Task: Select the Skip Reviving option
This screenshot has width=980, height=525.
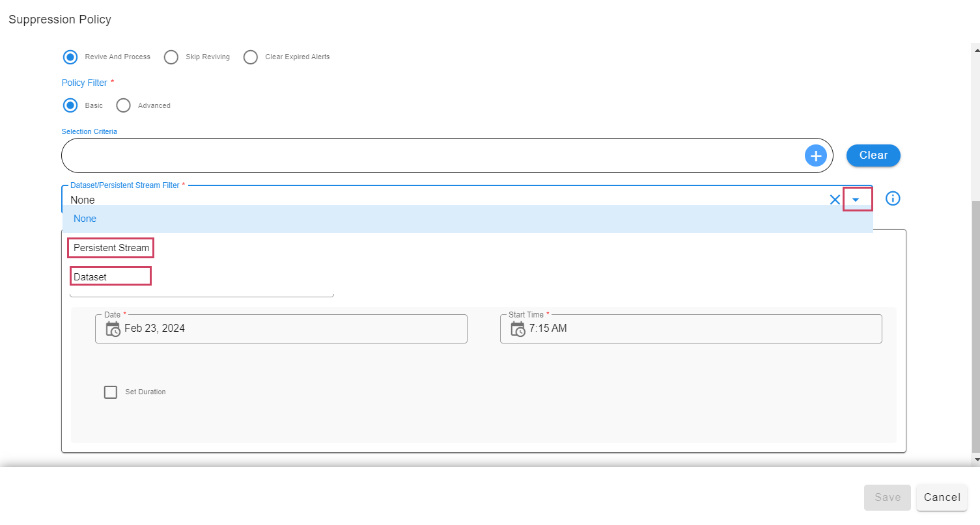Action: [x=171, y=57]
